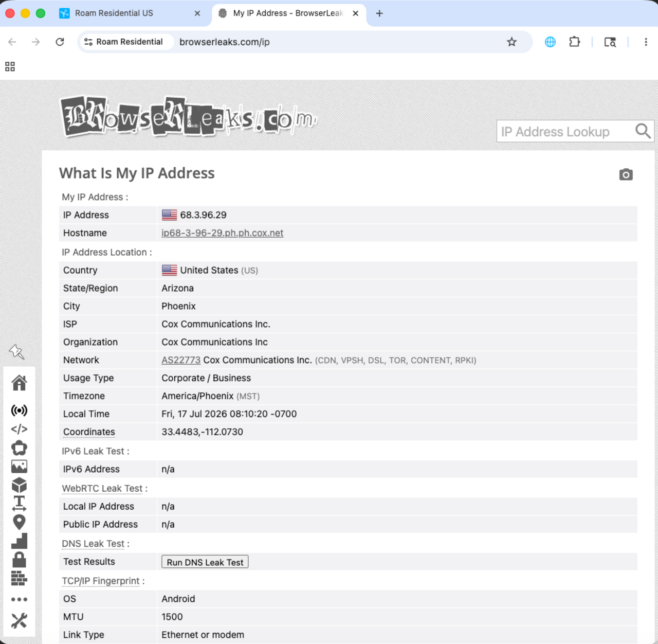Go forward in browser history
Image resolution: width=658 pixels, height=644 pixels.
(35, 42)
